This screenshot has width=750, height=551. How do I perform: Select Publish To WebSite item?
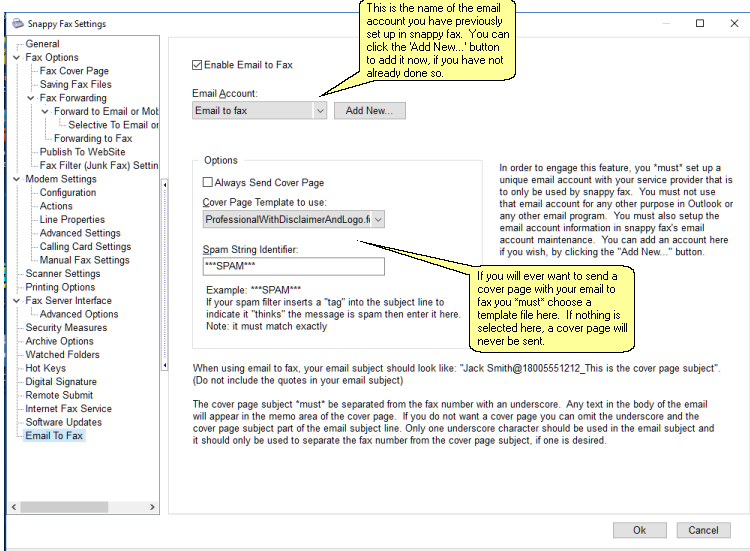click(x=82, y=152)
